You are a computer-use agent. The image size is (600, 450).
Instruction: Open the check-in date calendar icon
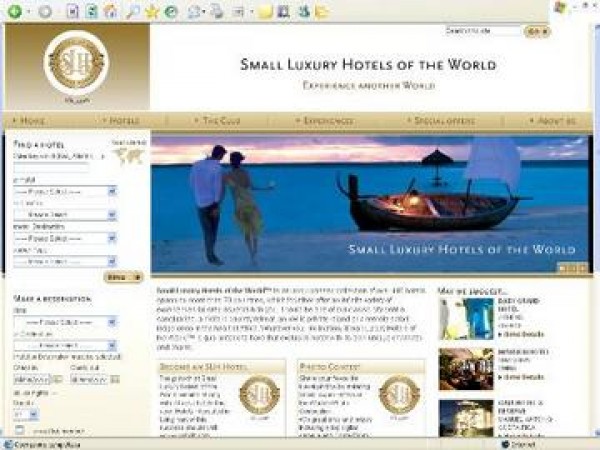59,380
